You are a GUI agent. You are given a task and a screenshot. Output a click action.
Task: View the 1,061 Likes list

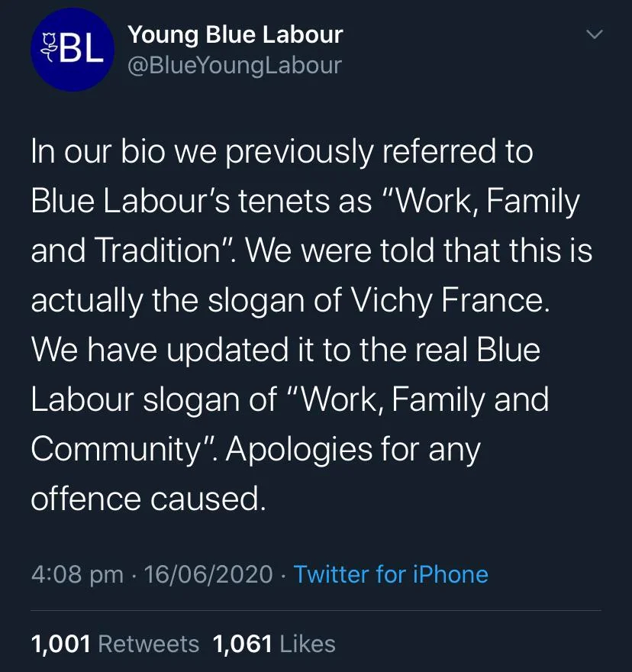[x=274, y=644]
